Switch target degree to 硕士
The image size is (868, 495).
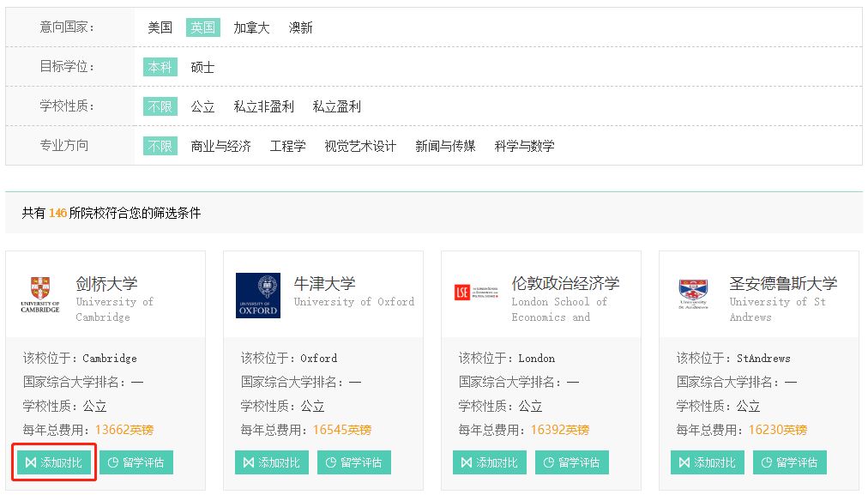202,67
